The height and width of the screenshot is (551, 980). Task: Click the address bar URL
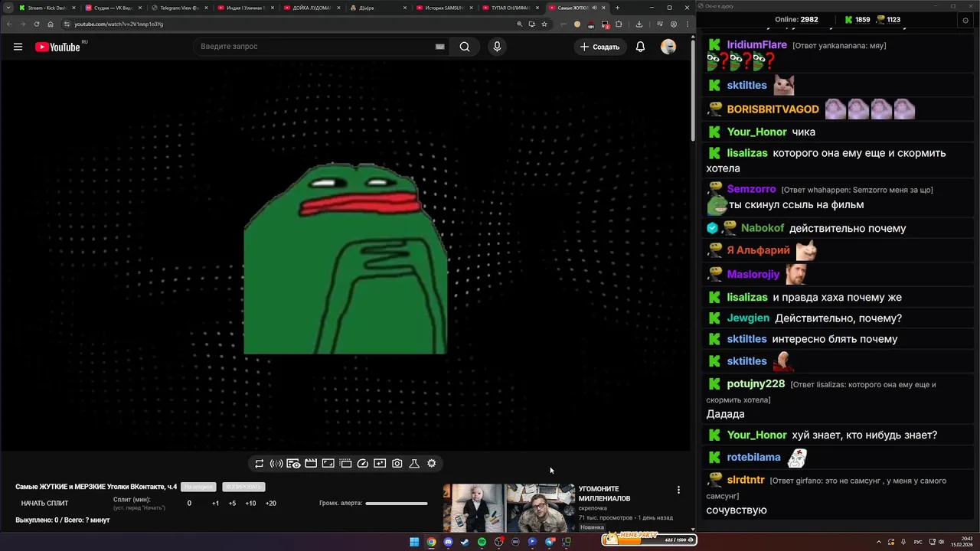click(x=119, y=24)
